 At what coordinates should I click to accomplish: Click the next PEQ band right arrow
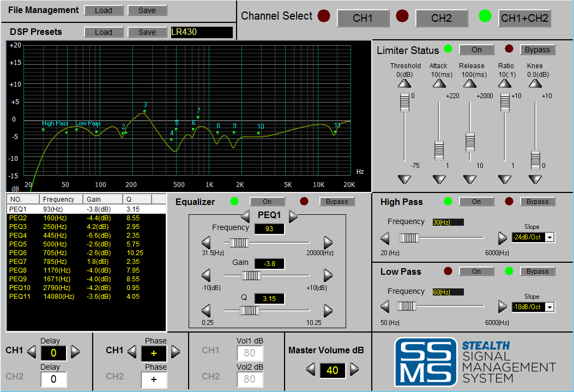pyautogui.click(x=293, y=216)
